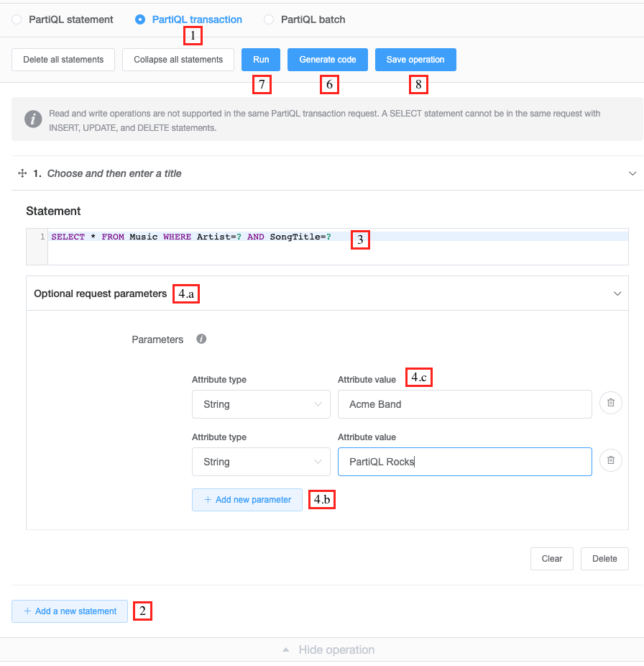Click the Generate code button
Viewport: 644px width, 666px height.
[x=327, y=60]
